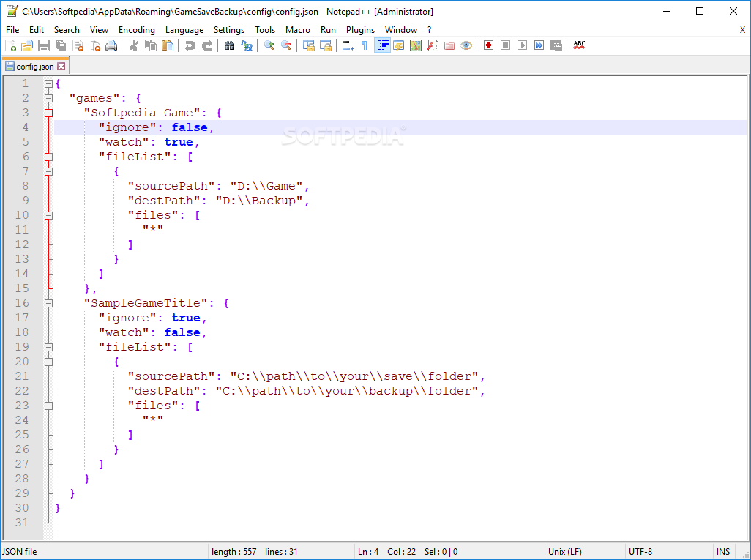Start macro recording with red dot icon

click(x=488, y=45)
